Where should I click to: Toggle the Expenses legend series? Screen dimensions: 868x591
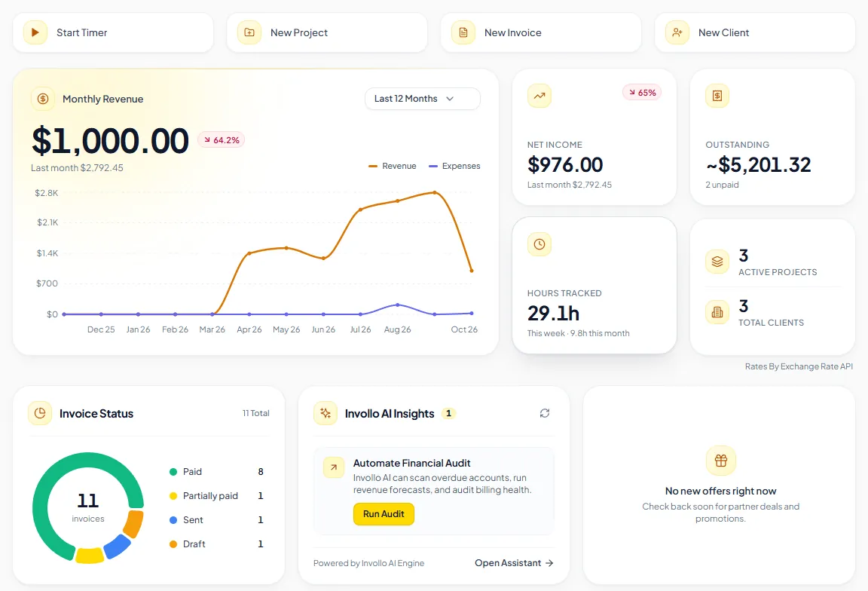click(454, 166)
